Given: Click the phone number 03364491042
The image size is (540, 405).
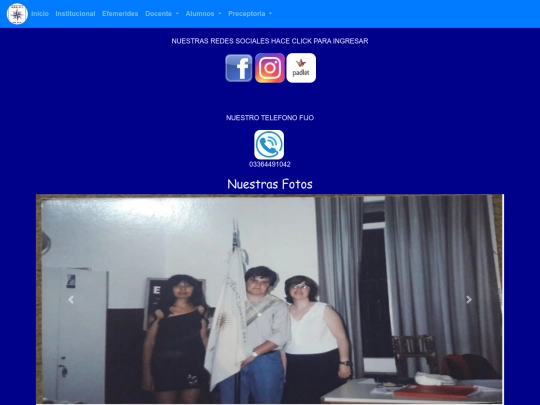Looking at the screenshot, I should (x=270, y=164).
